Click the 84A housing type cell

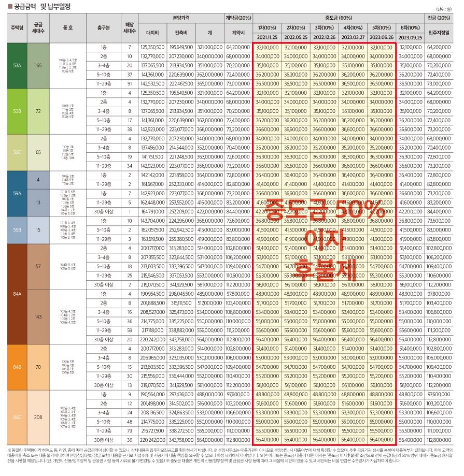click(17, 294)
